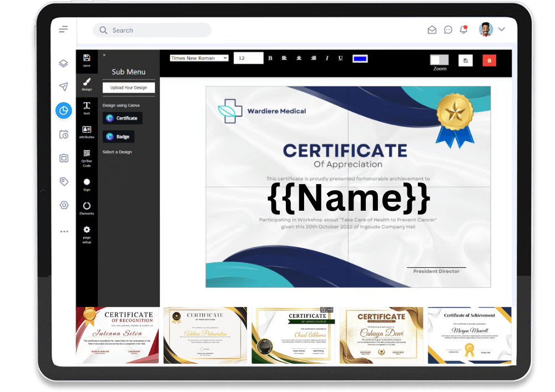Open the calendar clock icon in sidebar
Screen dimensions: 555x392
64,134
